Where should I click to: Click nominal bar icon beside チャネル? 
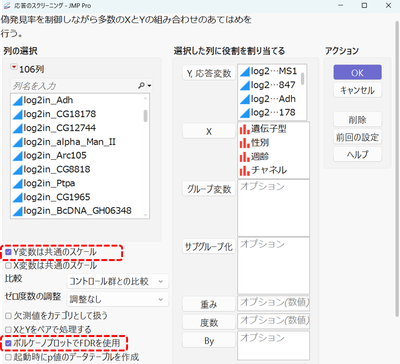244,170
